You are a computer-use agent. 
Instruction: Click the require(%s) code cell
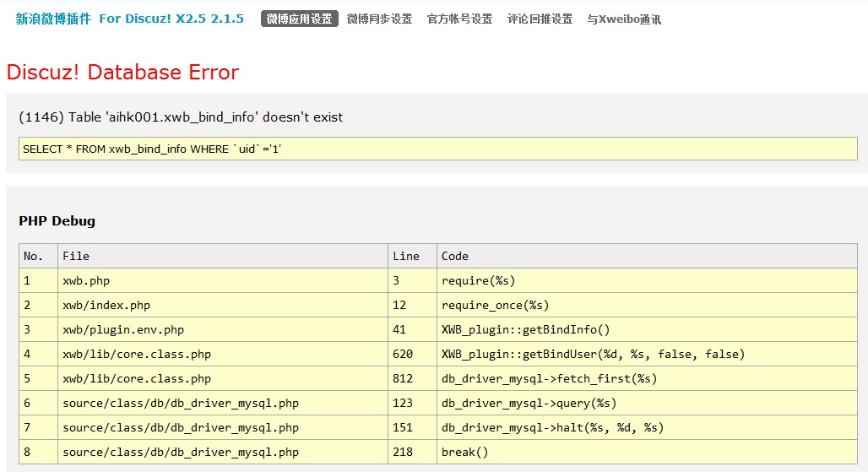tap(647, 280)
